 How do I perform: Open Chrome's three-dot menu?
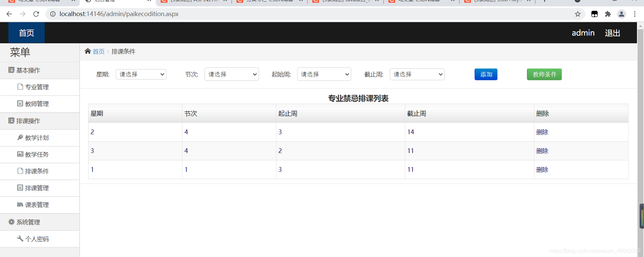[x=635, y=14]
